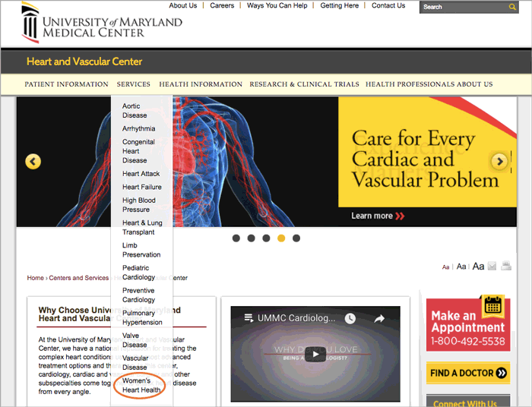Open the video playlist icon
This screenshot has width=532, height=407.
[x=249, y=318]
